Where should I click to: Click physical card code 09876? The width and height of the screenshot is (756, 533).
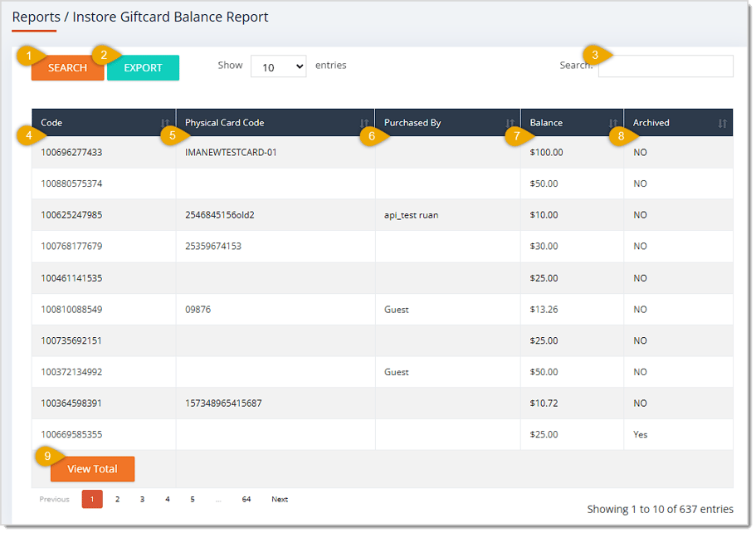tap(198, 310)
